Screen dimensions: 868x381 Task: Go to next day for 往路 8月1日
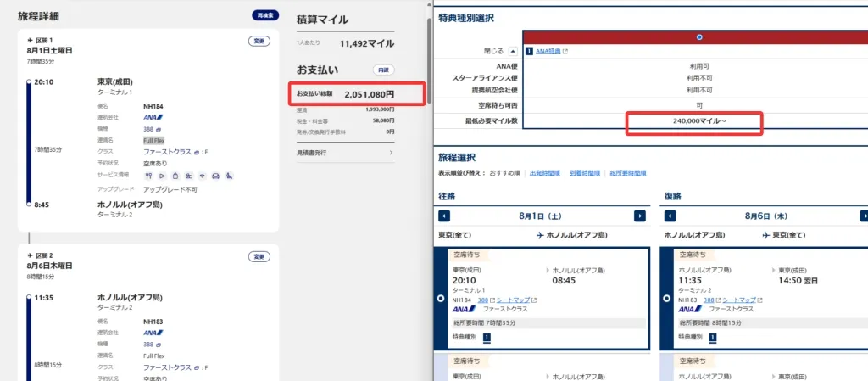pos(640,216)
